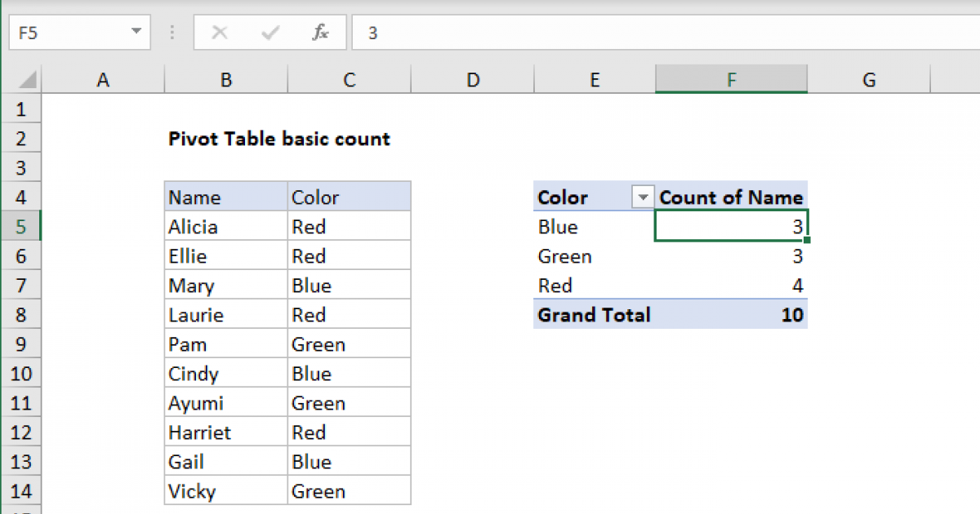
Task: Select column A header
Action: 103,80
